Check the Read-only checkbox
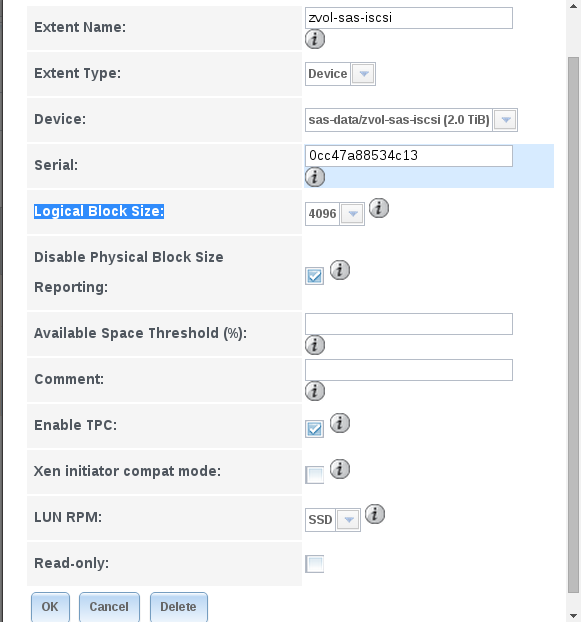This screenshot has height=622, width=581. tap(314, 564)
